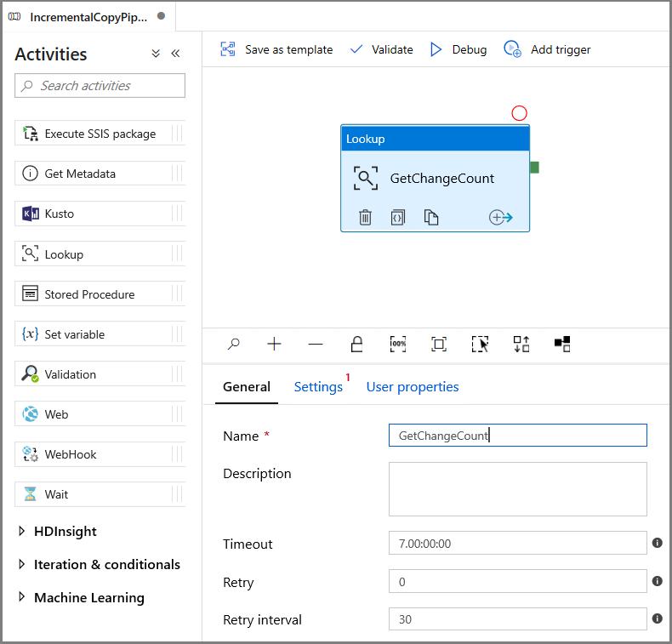672x644 pixels.
Task: Click Validate in the pipeline toolbar
Action: 381,49
